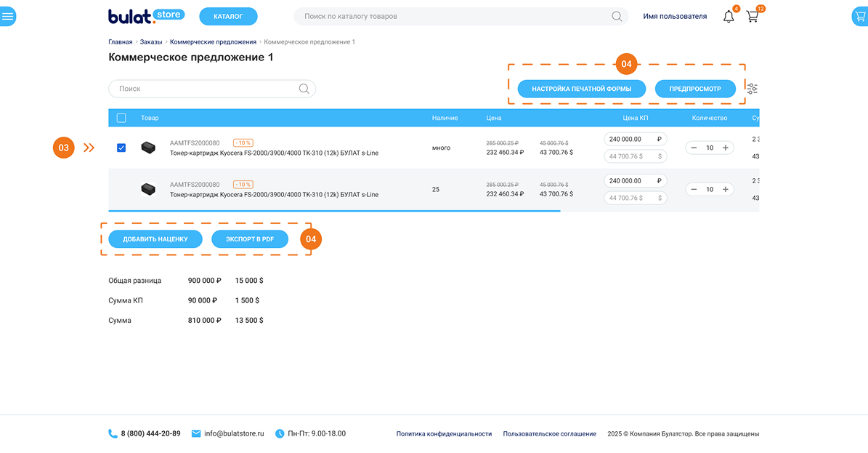Click the floating cart icon at right edge
The width and height of the screenshot is (868, 453).
(859, 16)
